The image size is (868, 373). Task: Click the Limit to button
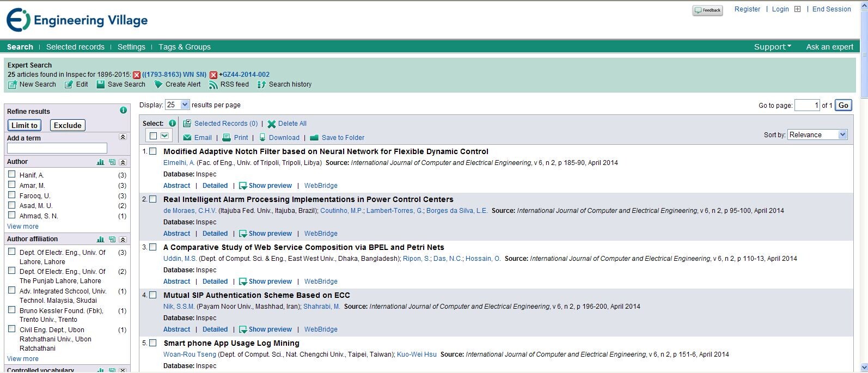click(25, 125)
